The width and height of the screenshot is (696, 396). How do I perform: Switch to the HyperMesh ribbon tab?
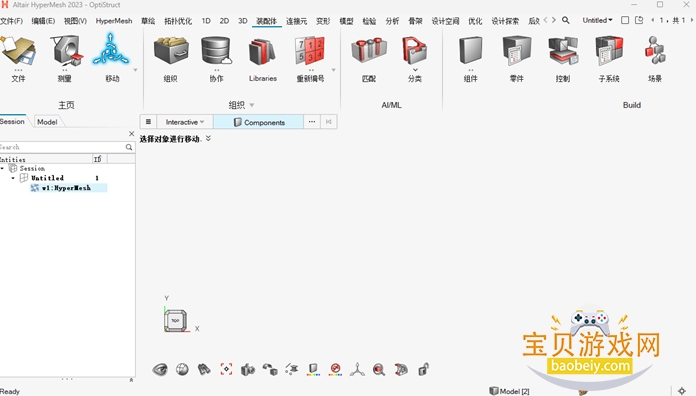[114, 21]
